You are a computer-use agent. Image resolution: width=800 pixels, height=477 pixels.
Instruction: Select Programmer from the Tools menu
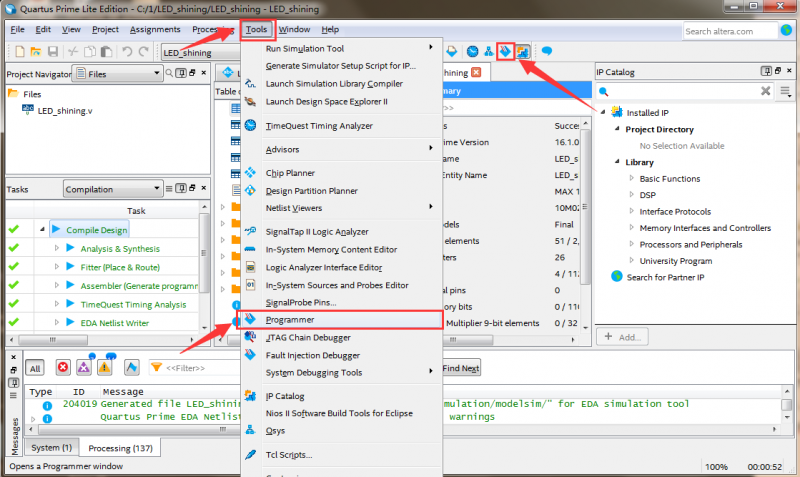coord(340,319)
